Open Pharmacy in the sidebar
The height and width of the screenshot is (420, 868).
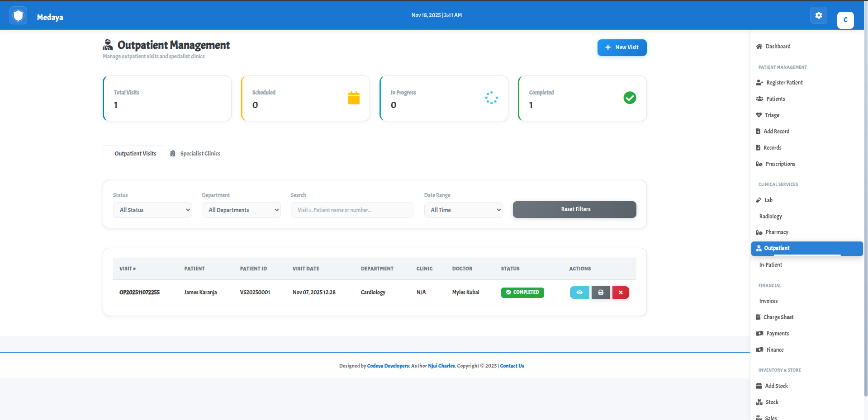click(x=777, y=232)
